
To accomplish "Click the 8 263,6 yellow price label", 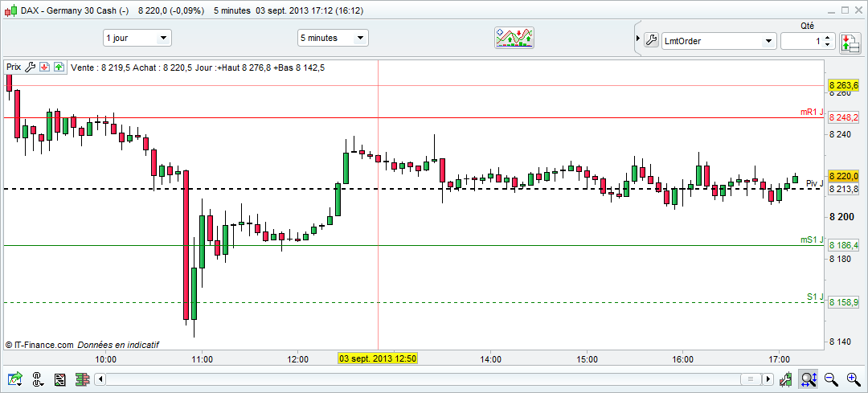I will [x=843, y=85].
